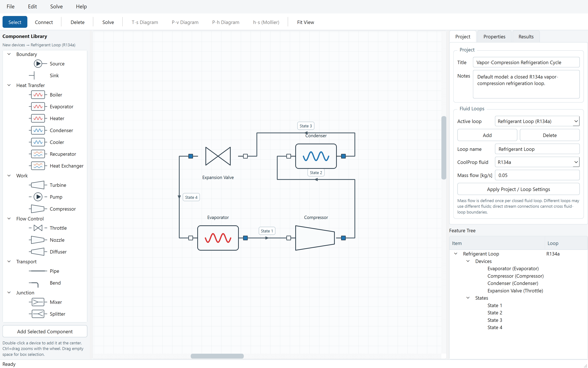Open the P-h Diagram
This screenshot has width=588, height=368.
226,22
